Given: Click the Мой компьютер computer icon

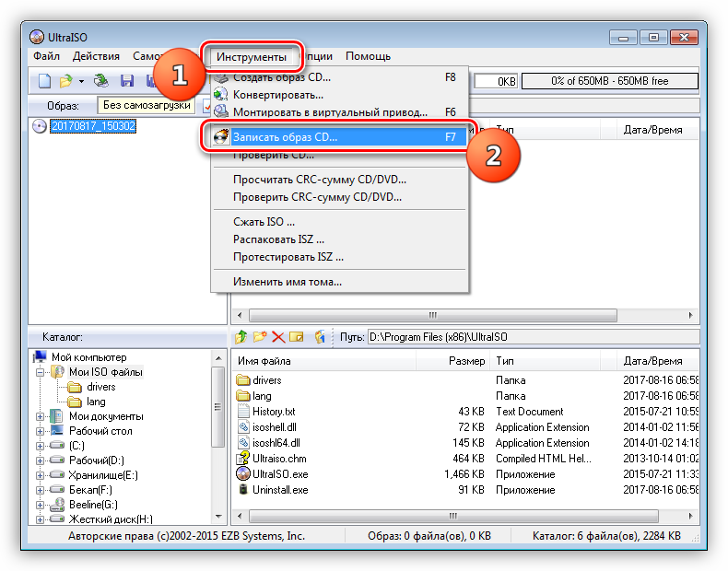Looking at the screenshot, I should [41, 356].
